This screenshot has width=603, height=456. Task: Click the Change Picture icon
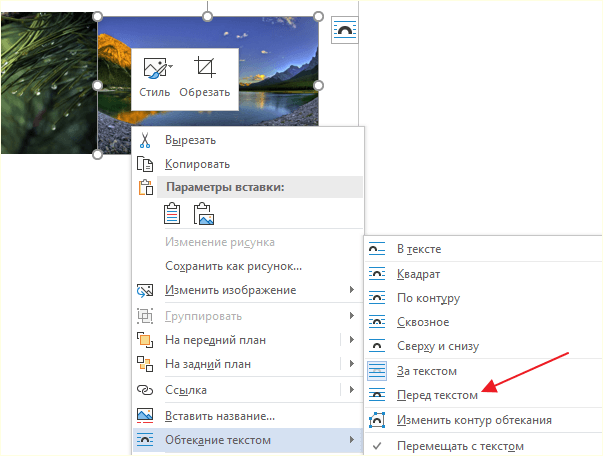click(145, 290)
